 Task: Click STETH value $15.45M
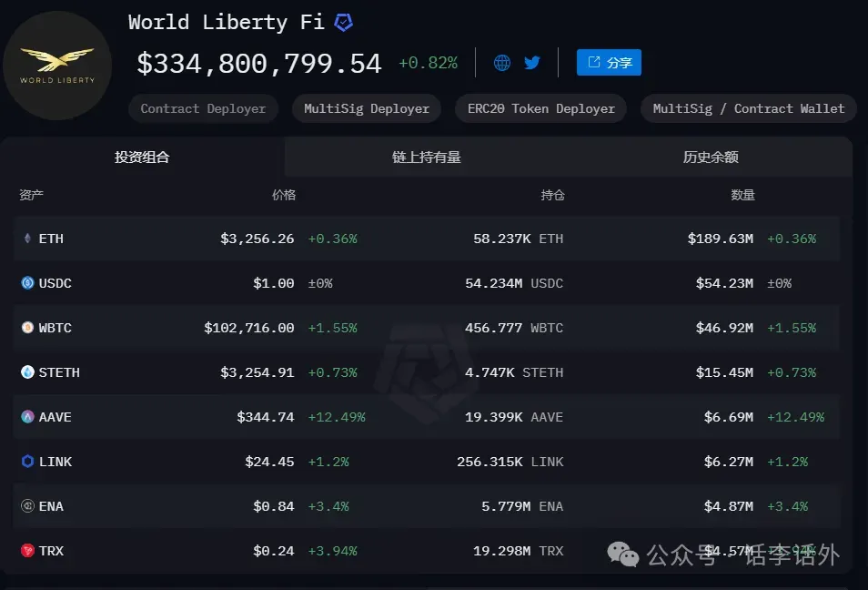724,372
